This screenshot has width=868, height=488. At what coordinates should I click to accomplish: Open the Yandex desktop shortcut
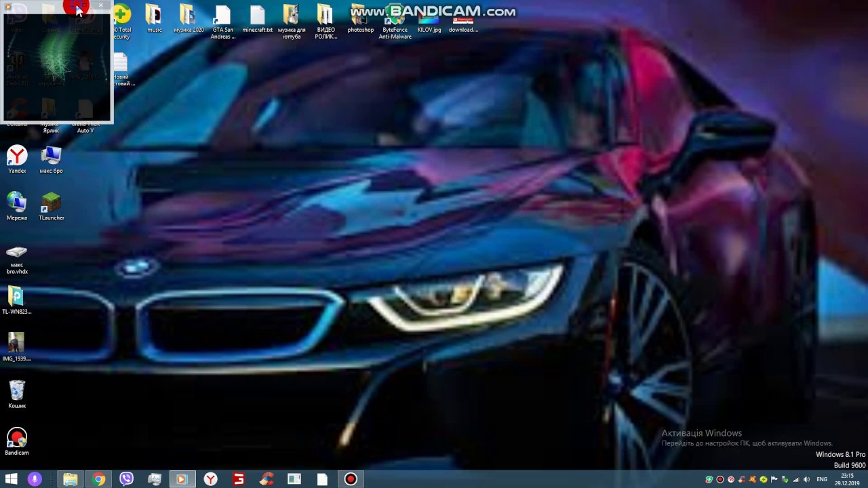click(x=17, y=160)
